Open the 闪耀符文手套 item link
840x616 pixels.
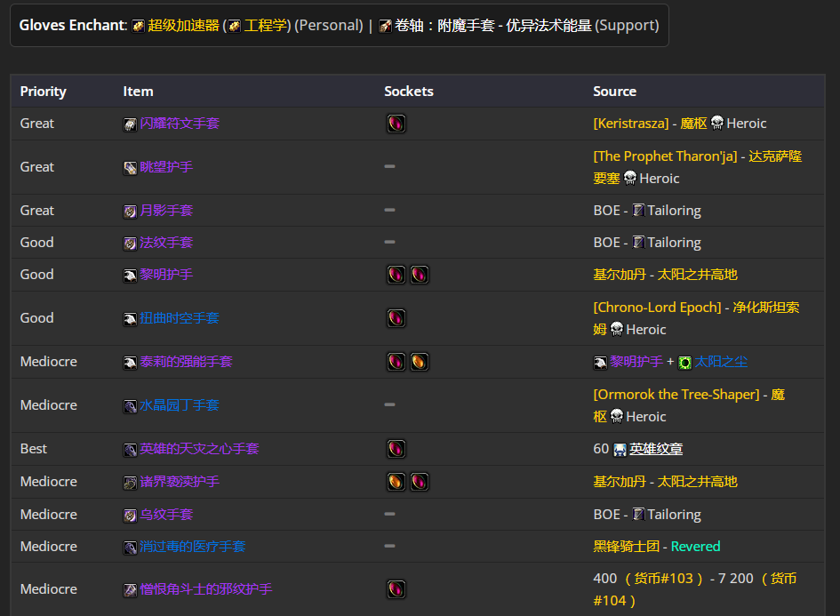[x=180, y=124]
